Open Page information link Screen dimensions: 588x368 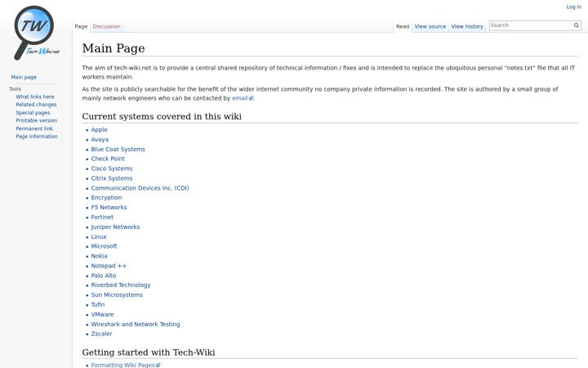click(x=37, y=137)
